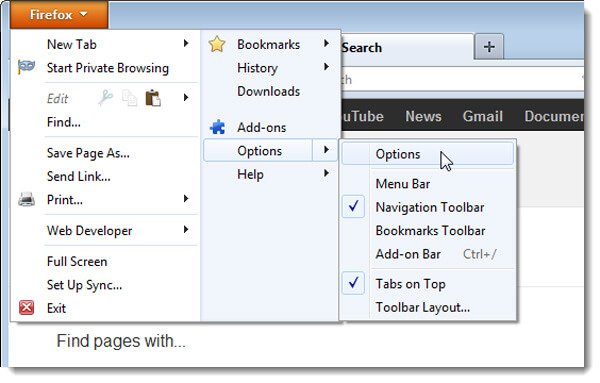
Task: Select Send Link... menu item
Action: click(78, 176)
